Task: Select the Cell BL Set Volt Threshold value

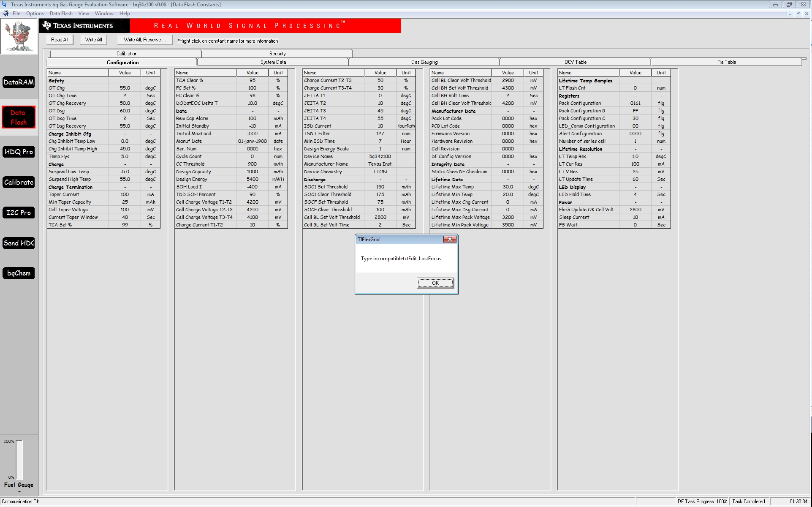Action: [x=380, y=217]
